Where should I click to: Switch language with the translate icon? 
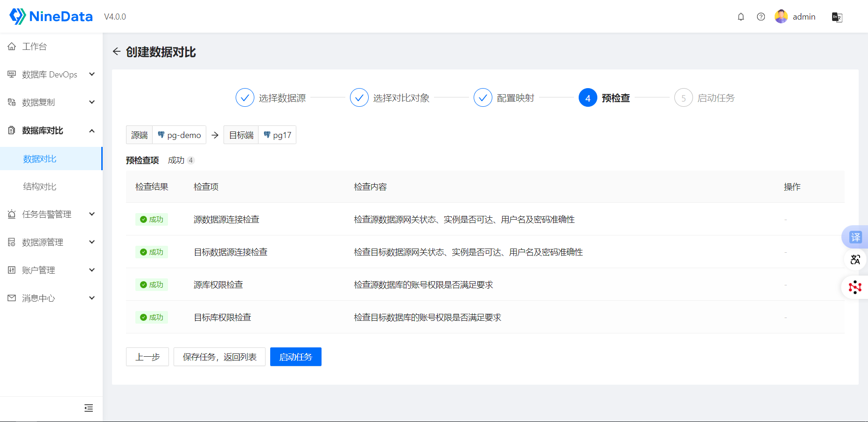coord(837,17)
